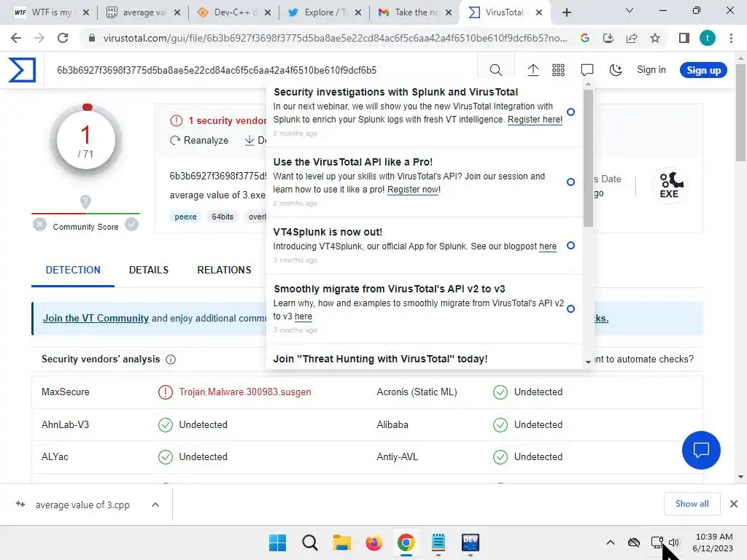This screenshot has height=560, width=747.
Task: Toggle the notifications speech bubble icon
Action: click(x=587, y=71)
